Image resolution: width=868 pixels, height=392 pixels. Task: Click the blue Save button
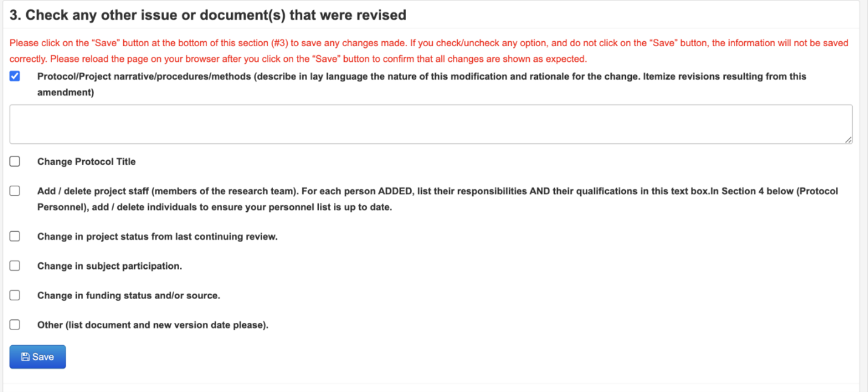38,357
